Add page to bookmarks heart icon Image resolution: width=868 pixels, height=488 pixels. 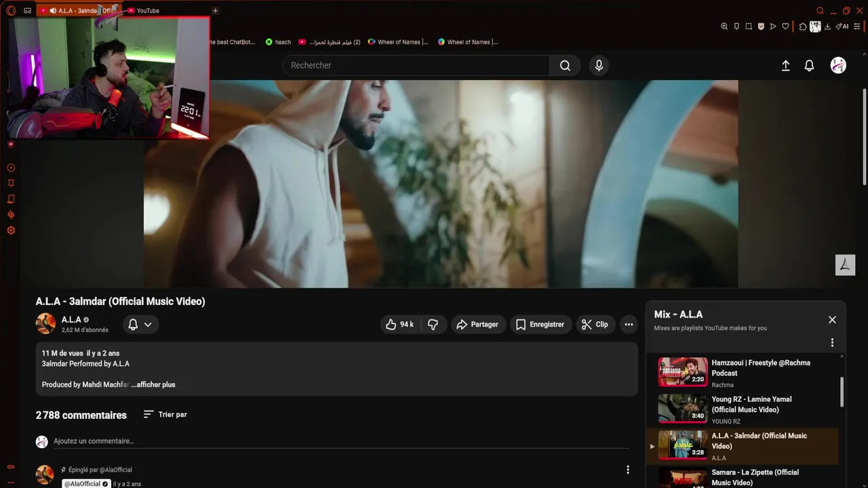pos(785,26)
